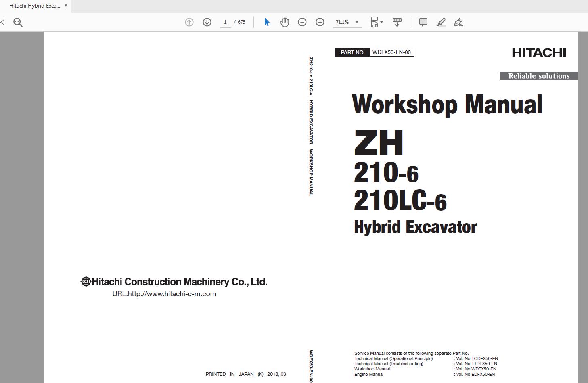This screenshot has width=588, height=383.
Task: Select the Hitachi Hybrid Exca... document tab
Action: click(x=35, y=6)
